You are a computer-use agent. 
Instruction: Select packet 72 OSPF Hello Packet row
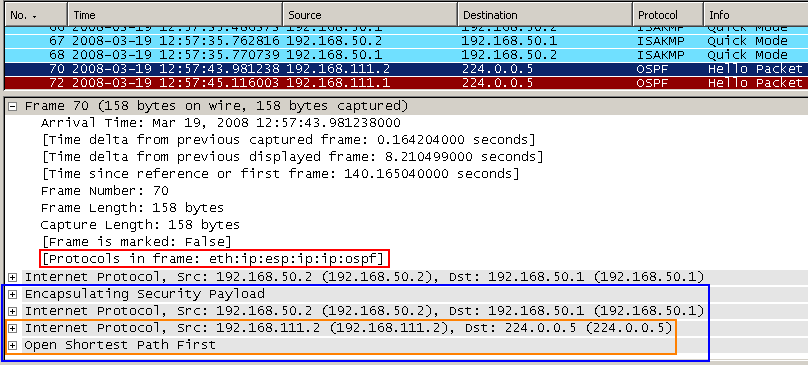406,83
